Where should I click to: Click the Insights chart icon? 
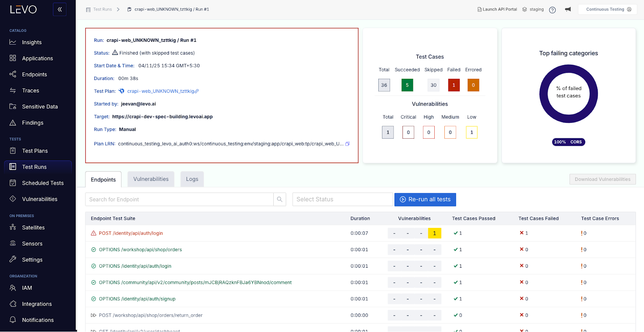[x=13, y=42]
